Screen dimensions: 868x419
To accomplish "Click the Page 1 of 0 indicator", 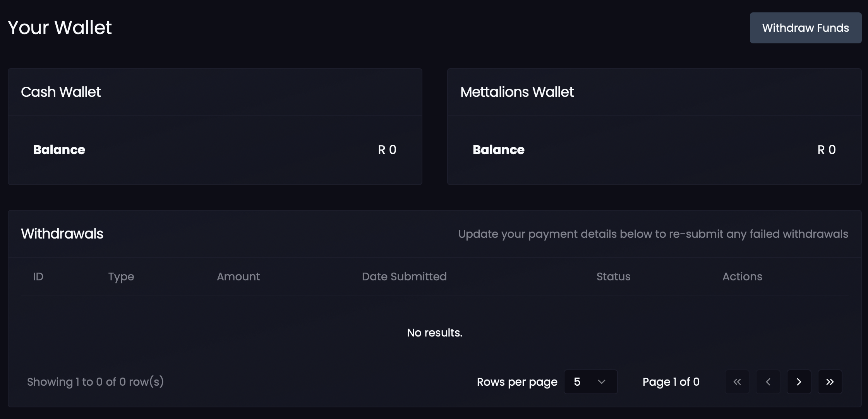I will pyautogui.click(x=671, y=382).
